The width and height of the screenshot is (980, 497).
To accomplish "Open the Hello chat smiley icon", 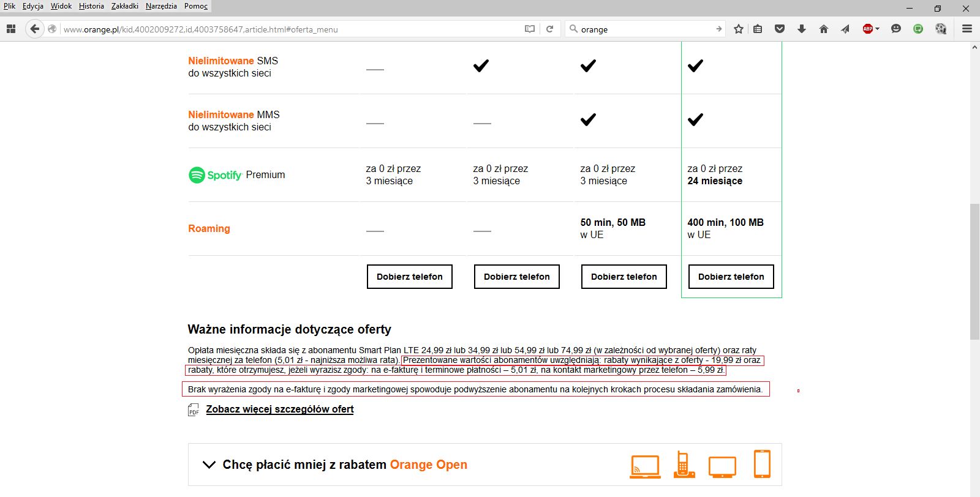I will 896,29.
